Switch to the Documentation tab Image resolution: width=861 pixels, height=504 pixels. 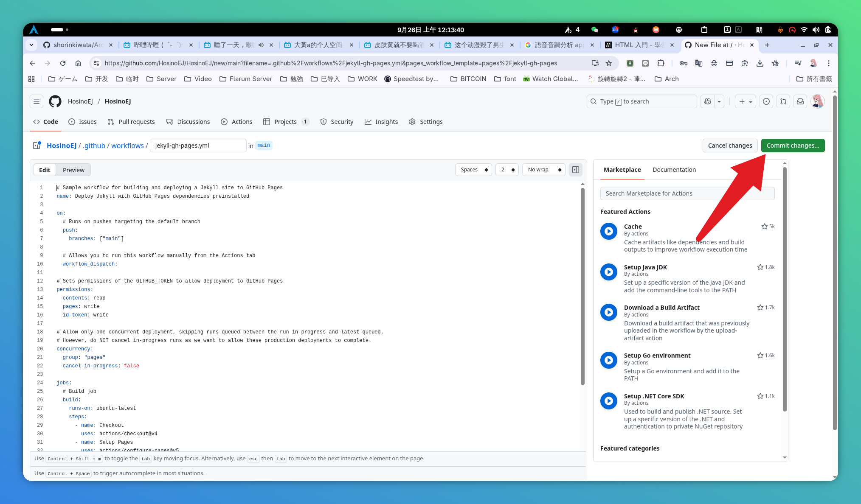point(674,170)
